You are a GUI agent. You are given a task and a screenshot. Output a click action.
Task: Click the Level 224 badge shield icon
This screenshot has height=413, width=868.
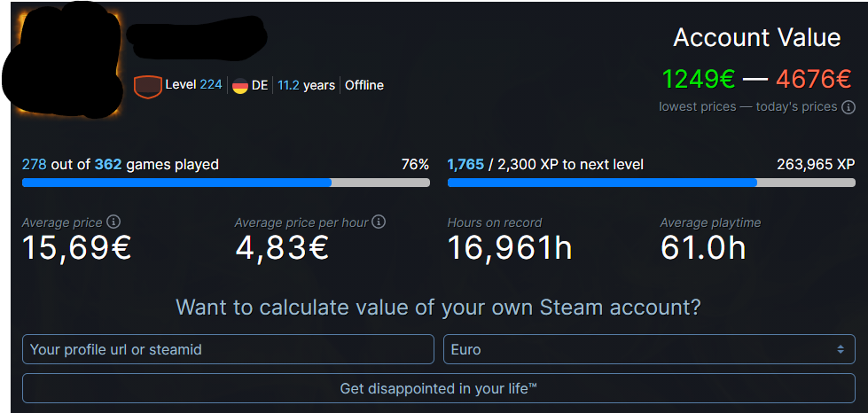coord(148,87)
